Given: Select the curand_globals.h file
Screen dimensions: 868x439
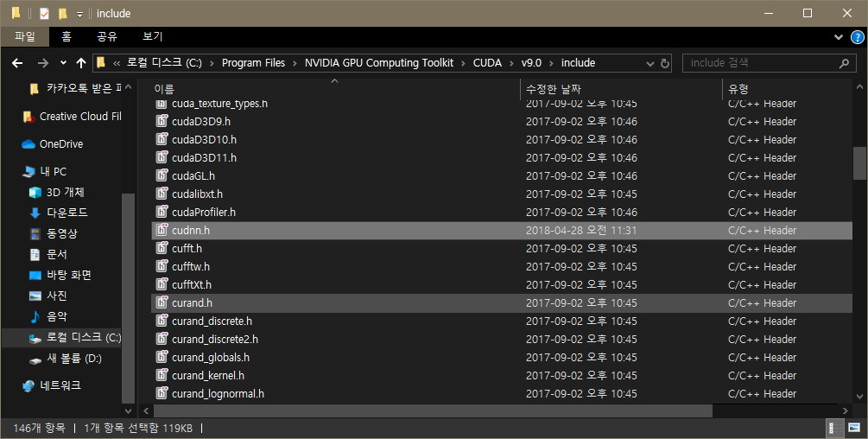Looking at the screenshot, I should (x=502, y=357).
